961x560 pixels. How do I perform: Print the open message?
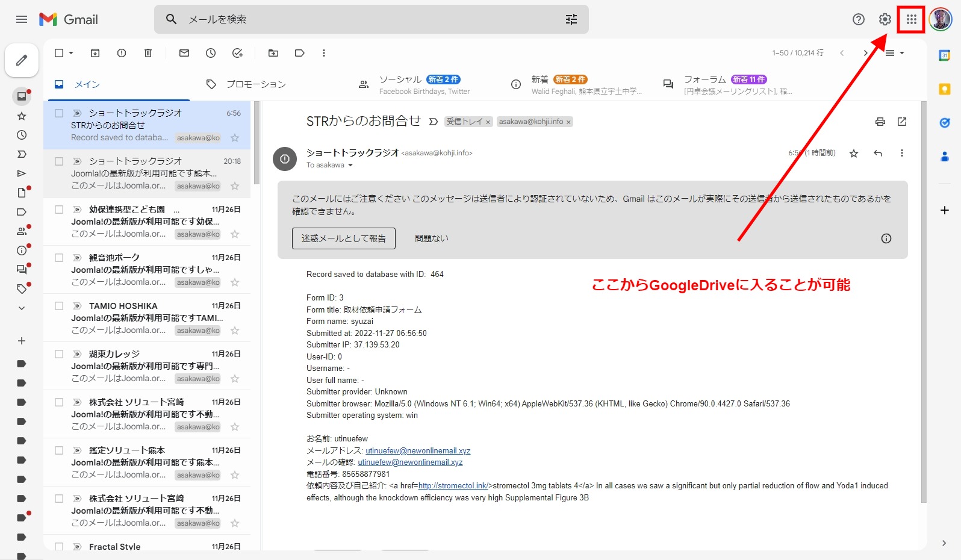coord(880,122)
